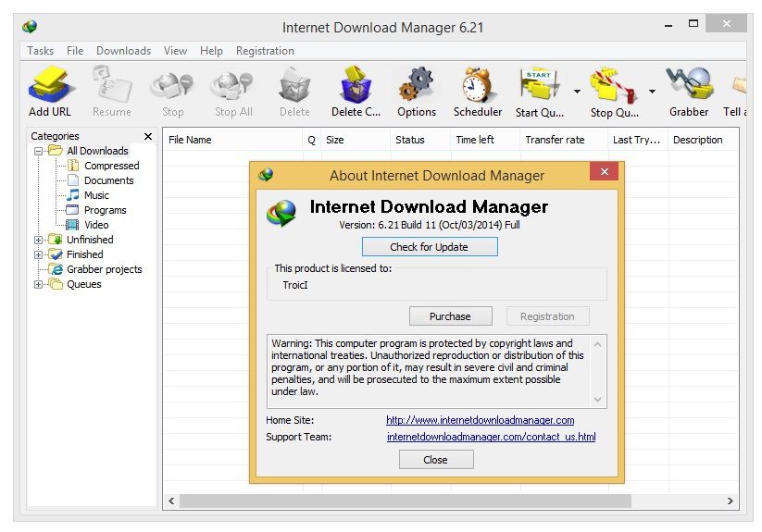Sort by the Last Try column header
This screenshot has width=762, height=532.
(x=638, y=140)
